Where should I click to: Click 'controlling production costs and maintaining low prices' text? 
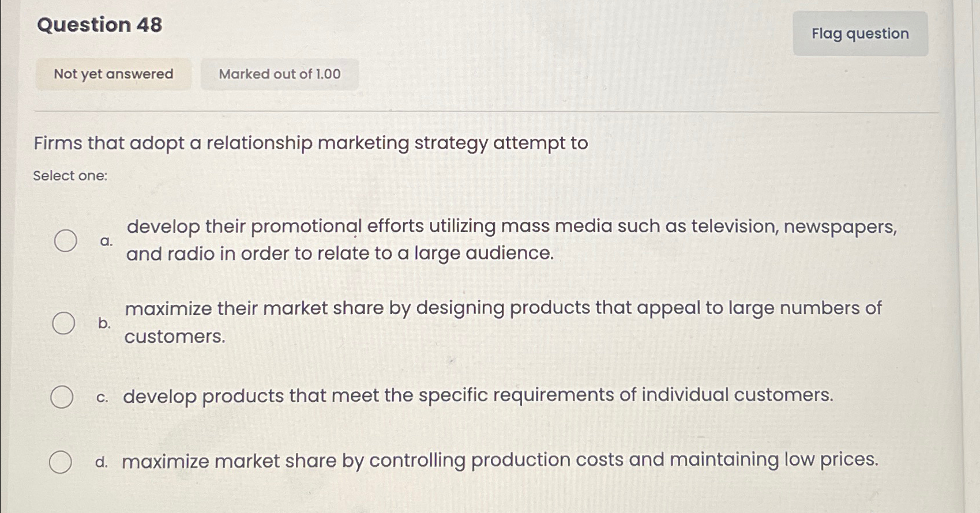[500, 461]
